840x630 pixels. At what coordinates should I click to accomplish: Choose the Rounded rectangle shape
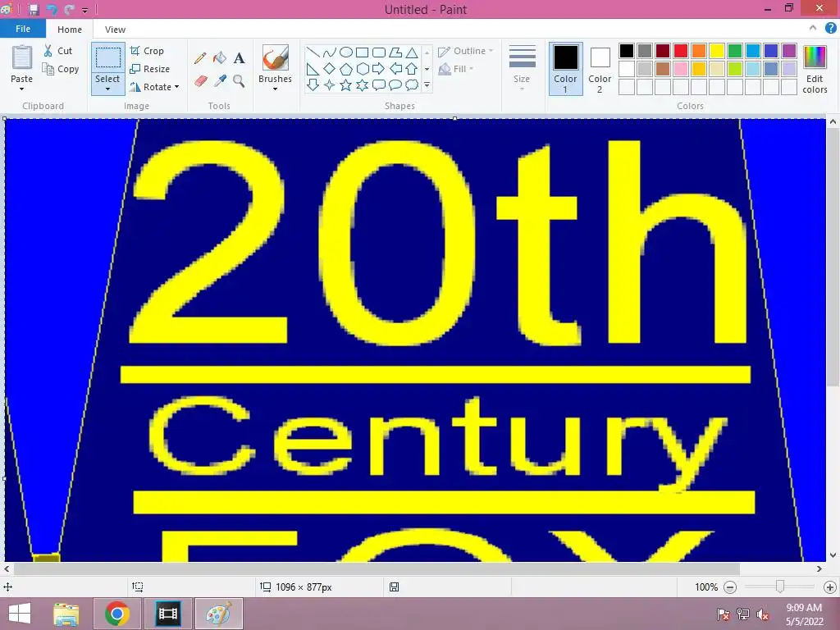click(x=379, y=52)
